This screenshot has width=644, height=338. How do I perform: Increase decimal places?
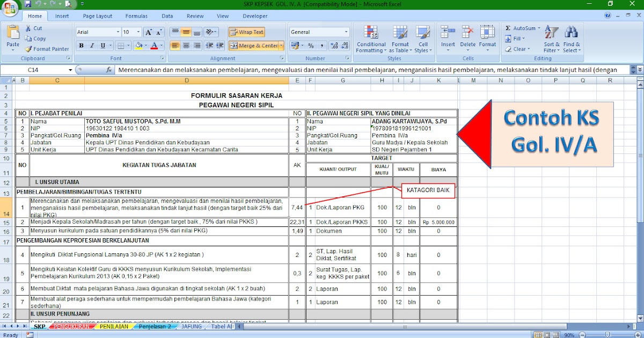point(334,46)
